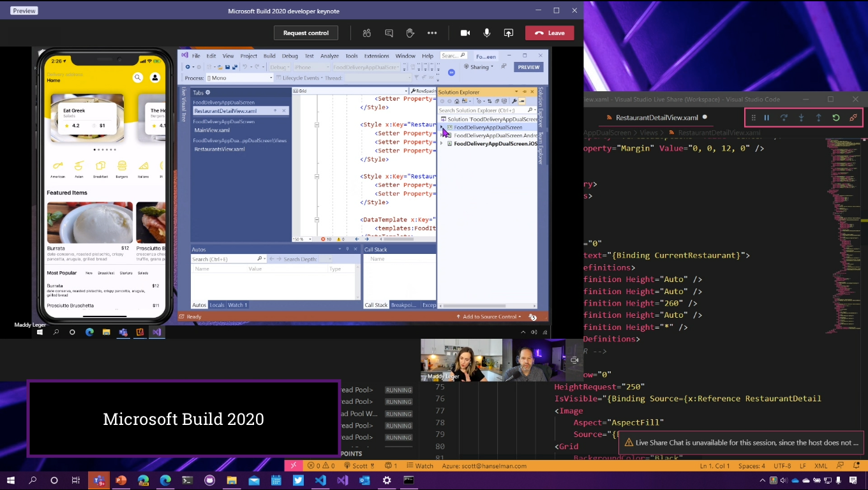Change the XML language mode in status bar
Viewport: 868px width, 490px height.
point(821,466)
